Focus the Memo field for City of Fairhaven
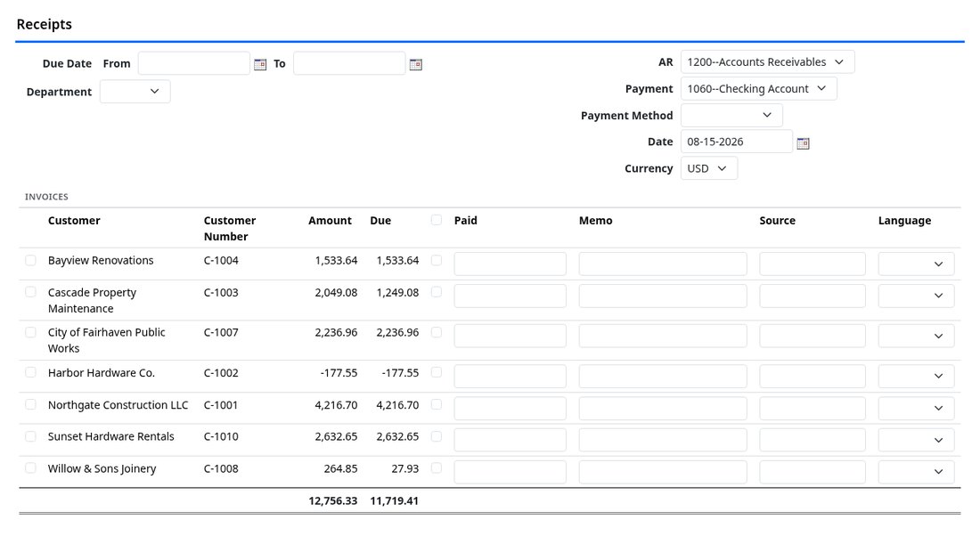 click(663, 336)
